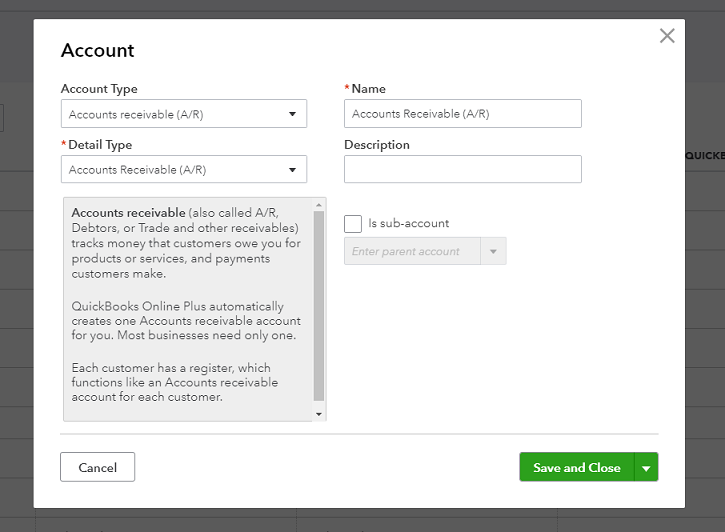The width and height of the screenshot is (725, 532).
Task: Click the Enter parent account field
Action: point(412,251)
